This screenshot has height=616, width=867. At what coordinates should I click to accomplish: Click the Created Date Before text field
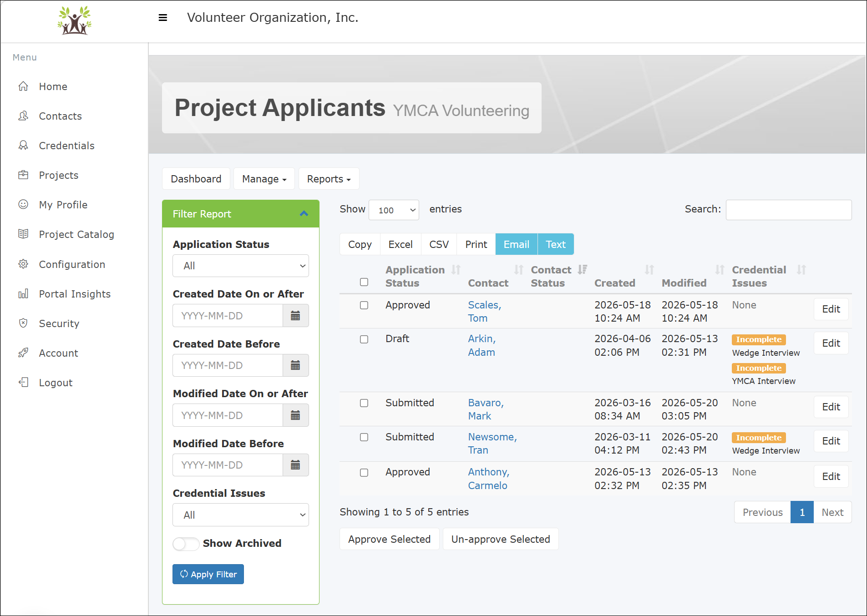pos(228,365)
